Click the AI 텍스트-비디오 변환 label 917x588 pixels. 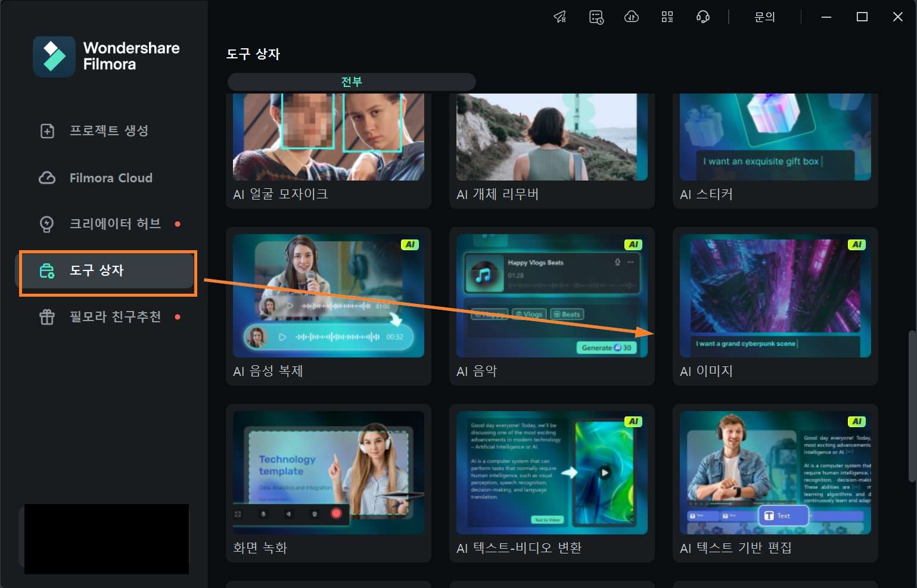tap(519, 548)
